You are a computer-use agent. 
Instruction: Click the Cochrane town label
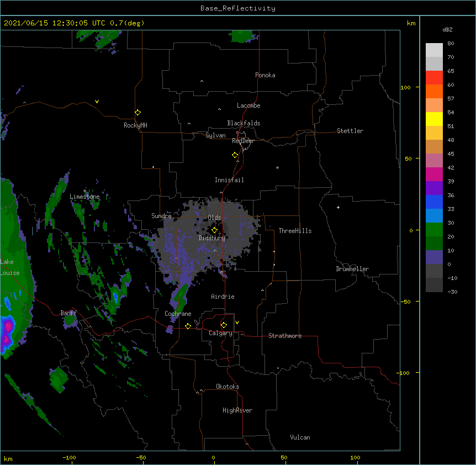(x=178, y=314)
